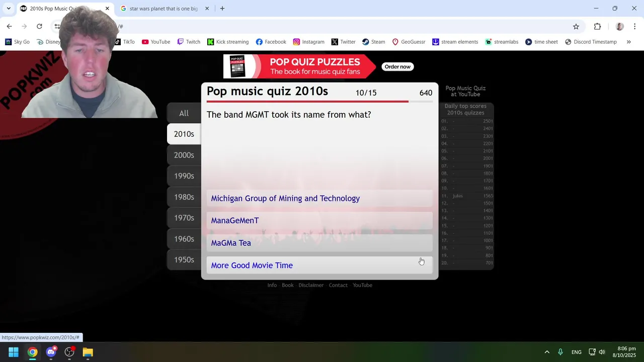This screenshot has height=362, width=644.
Task: Open the Book footer link
Action: tap(288, 285)
